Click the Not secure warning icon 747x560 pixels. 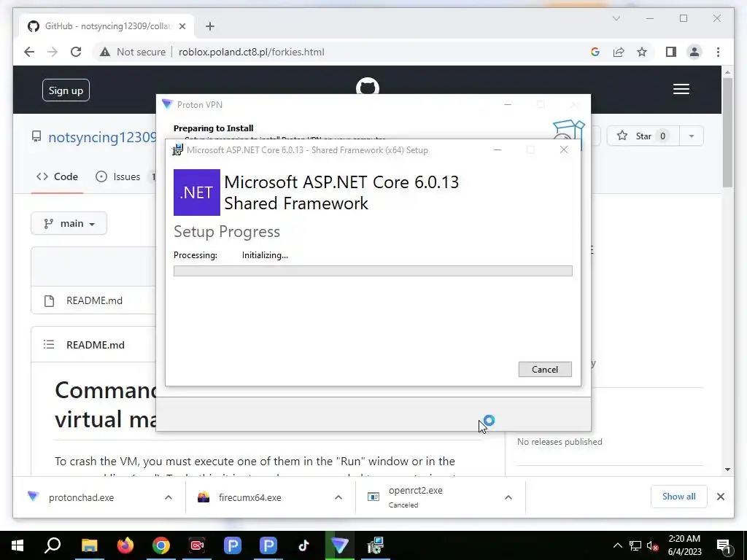105,52
